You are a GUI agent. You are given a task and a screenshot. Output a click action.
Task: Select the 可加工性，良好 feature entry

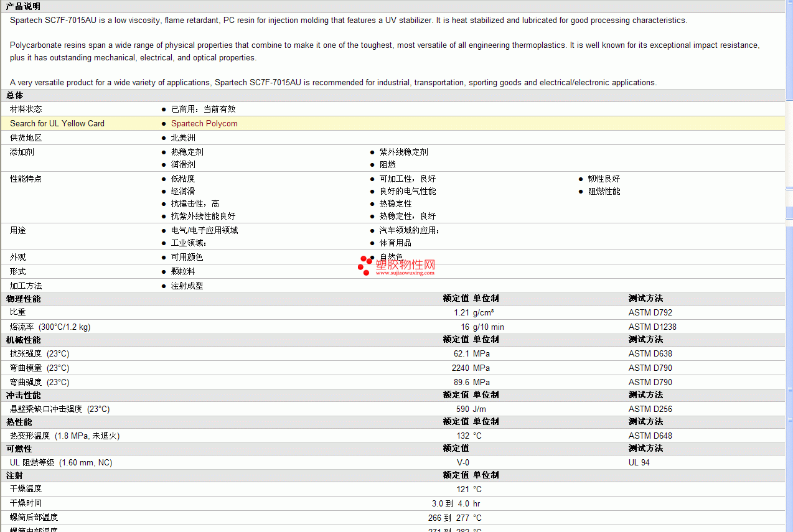pyautogui.click(x=408, y=179)
